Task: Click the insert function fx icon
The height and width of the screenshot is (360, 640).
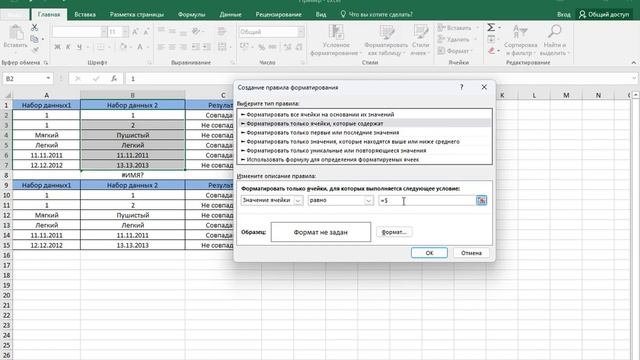Action: (x=114, y=78)
